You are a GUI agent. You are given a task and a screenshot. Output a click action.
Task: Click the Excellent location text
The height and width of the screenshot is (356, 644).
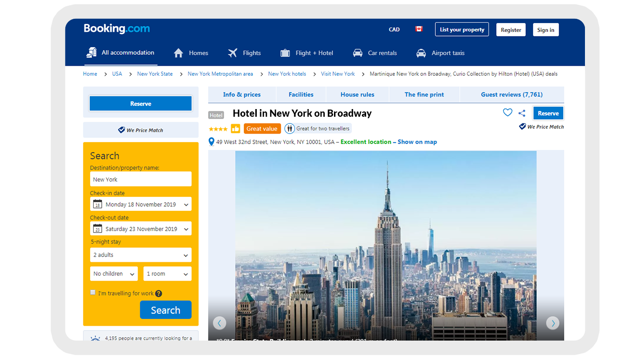366,142
